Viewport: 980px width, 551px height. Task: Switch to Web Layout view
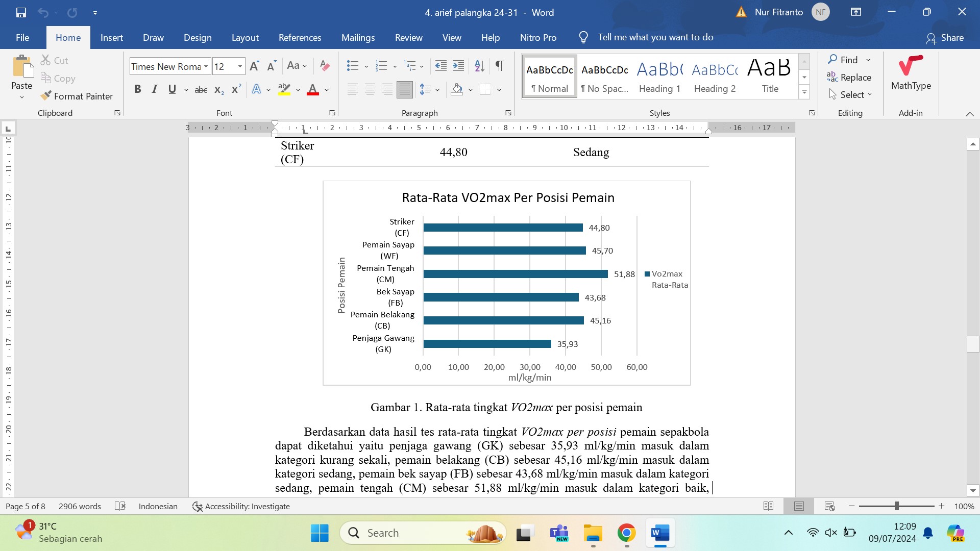coord(829,506)
